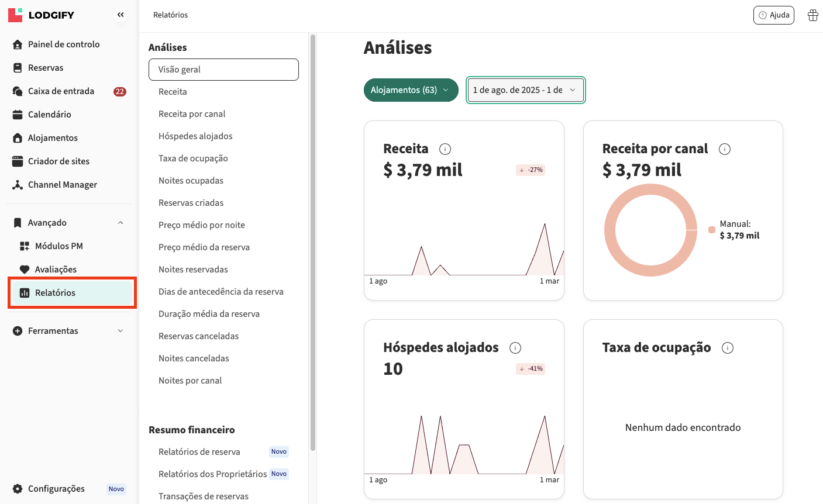
Task: Select Receita por canal in Análises menu
Action: click(192, 114)
